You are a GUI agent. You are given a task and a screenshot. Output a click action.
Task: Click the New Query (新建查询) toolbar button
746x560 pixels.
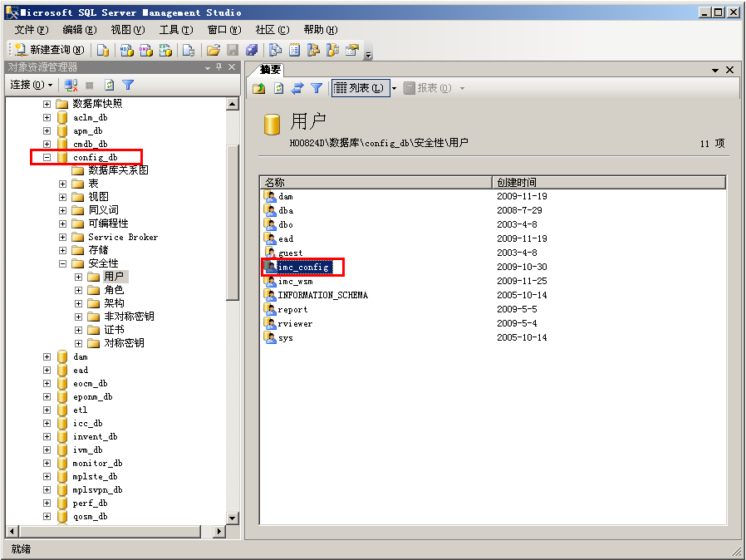(x=50, y=50)
